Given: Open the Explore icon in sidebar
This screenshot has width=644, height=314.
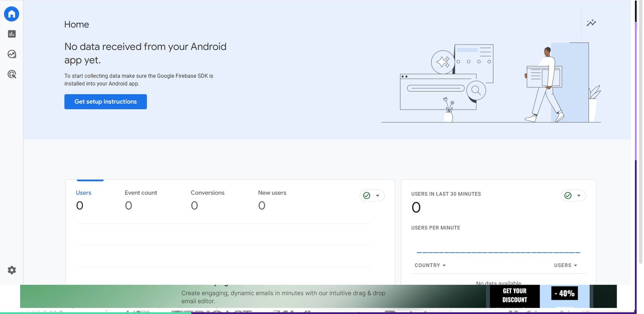Looking at the screenshot, I should click(12, 54).
